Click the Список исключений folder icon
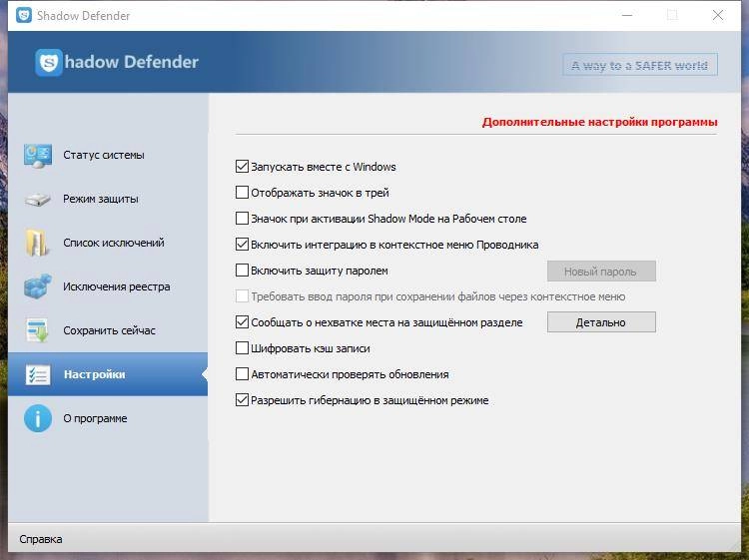 pos(37,243)
